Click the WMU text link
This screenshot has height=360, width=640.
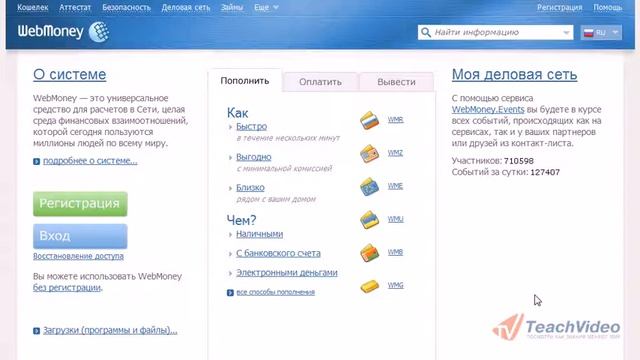(396, 219)
